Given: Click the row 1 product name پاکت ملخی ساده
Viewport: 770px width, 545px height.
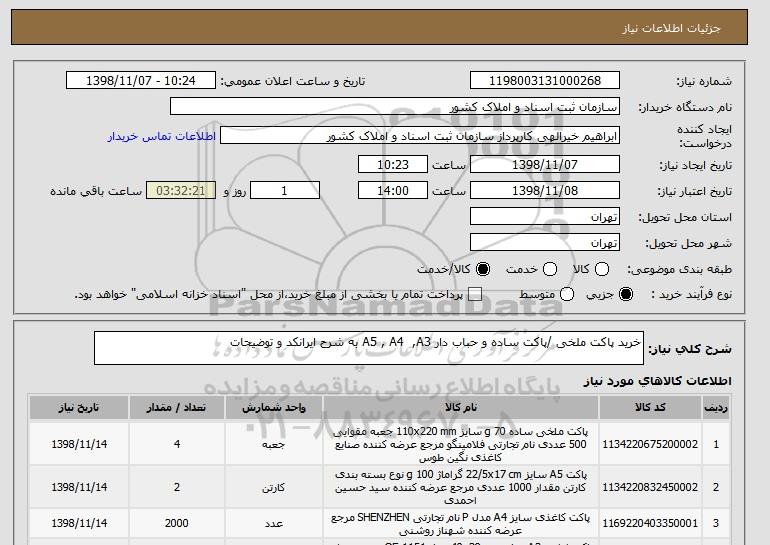Looking at the screenshot, I should (461, 444).
